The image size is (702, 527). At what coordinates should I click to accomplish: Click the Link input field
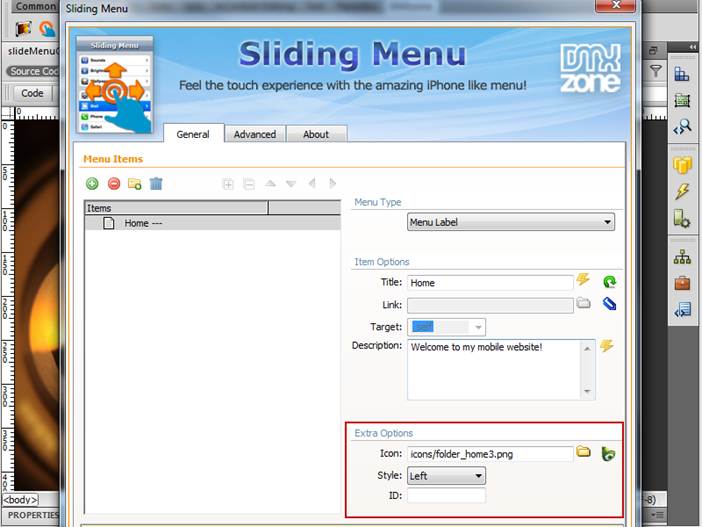(x=490, y=305)
